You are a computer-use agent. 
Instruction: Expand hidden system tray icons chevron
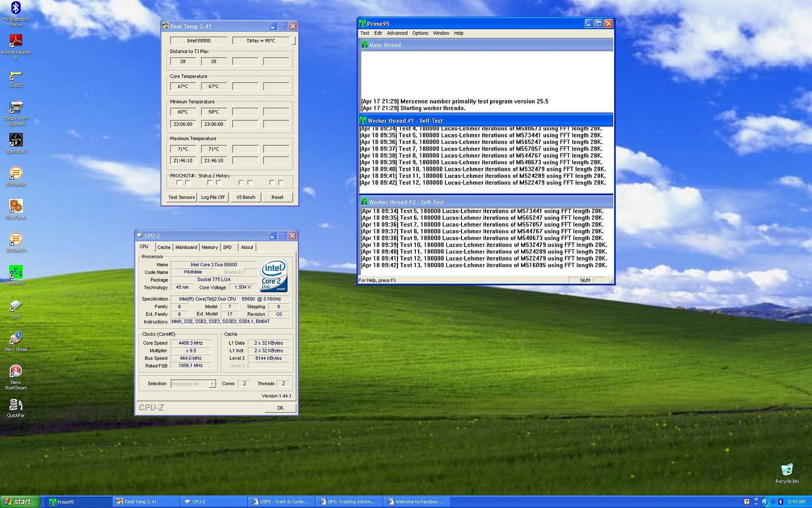[x=765, y=502]
